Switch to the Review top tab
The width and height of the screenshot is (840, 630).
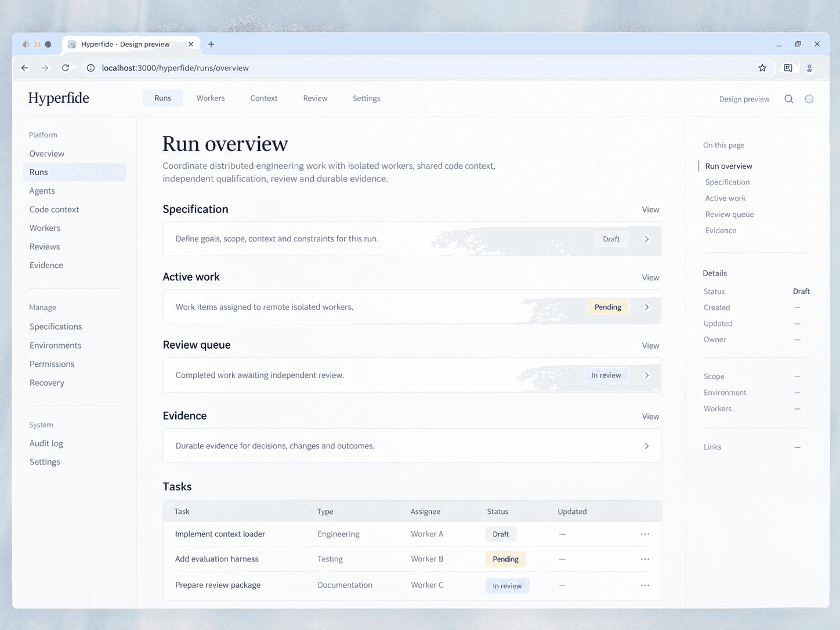pos(315,98)
